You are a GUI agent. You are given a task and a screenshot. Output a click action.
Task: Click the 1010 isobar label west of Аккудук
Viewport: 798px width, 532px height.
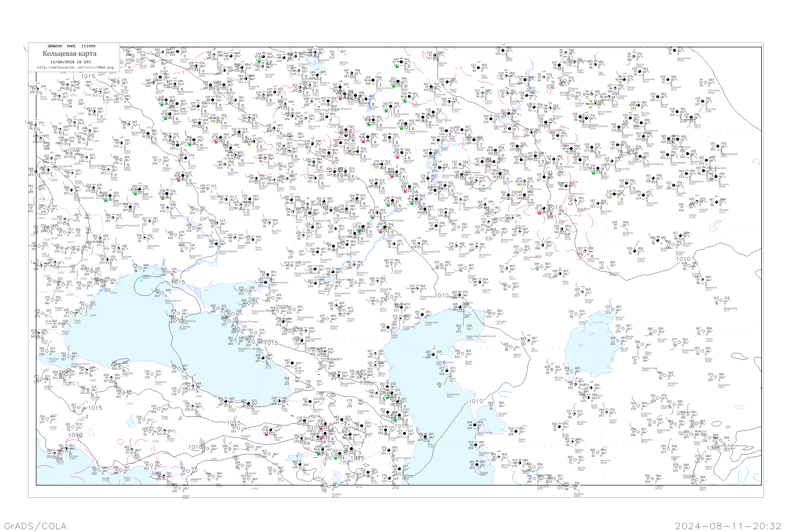[x=476, y=401]
